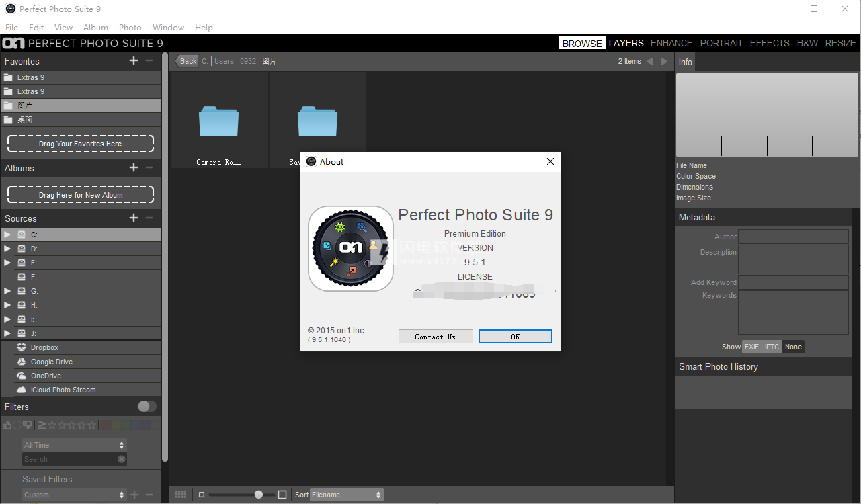Click OK in the About dialog

tap(516, 337)
